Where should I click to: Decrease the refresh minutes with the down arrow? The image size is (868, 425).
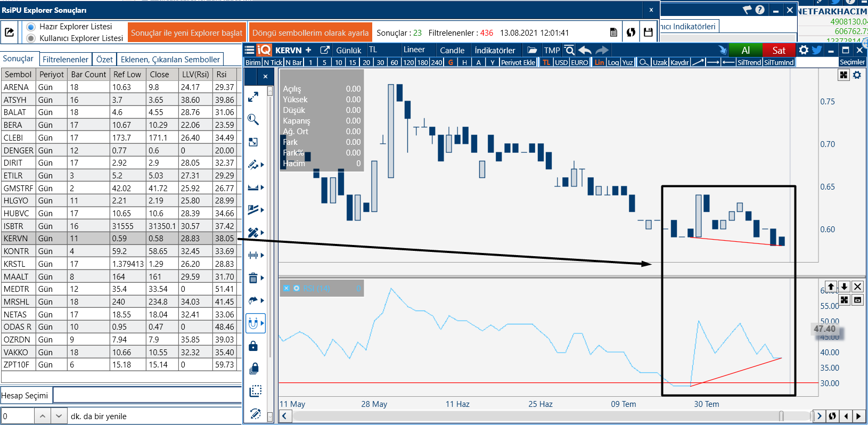pos(59,416)
